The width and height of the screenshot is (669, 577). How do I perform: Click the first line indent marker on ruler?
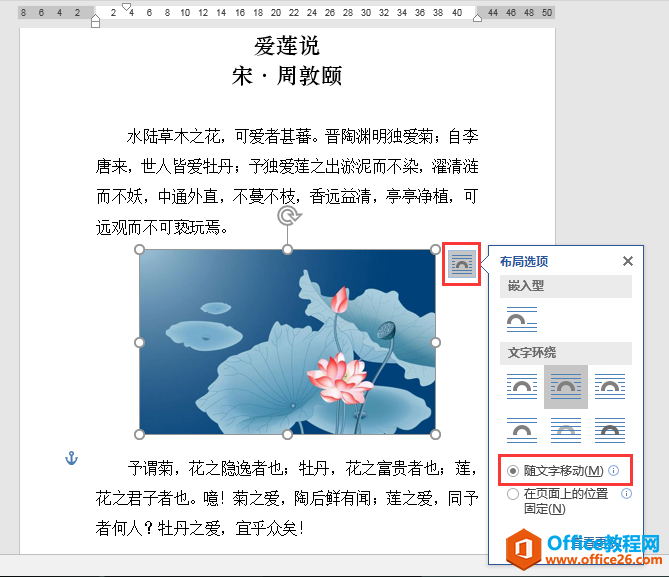pos(126,7)
